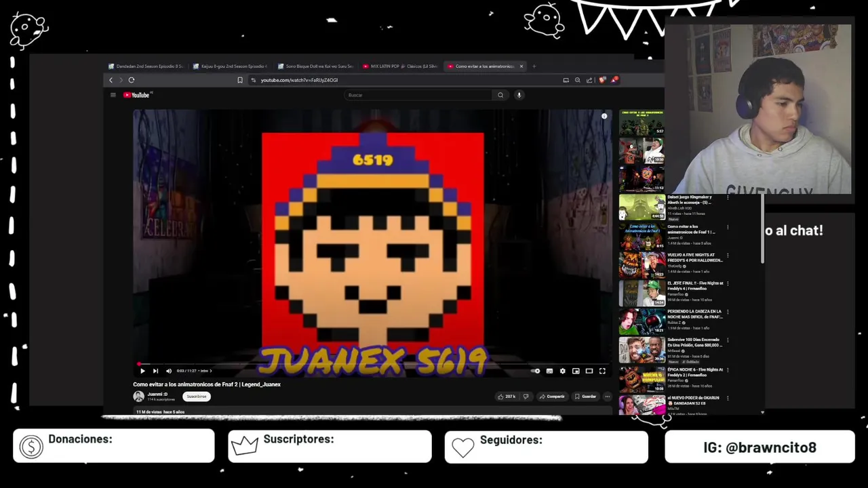Open the Brave Rewards triangle icon
The image size is (868, 488).
point(614,79)
